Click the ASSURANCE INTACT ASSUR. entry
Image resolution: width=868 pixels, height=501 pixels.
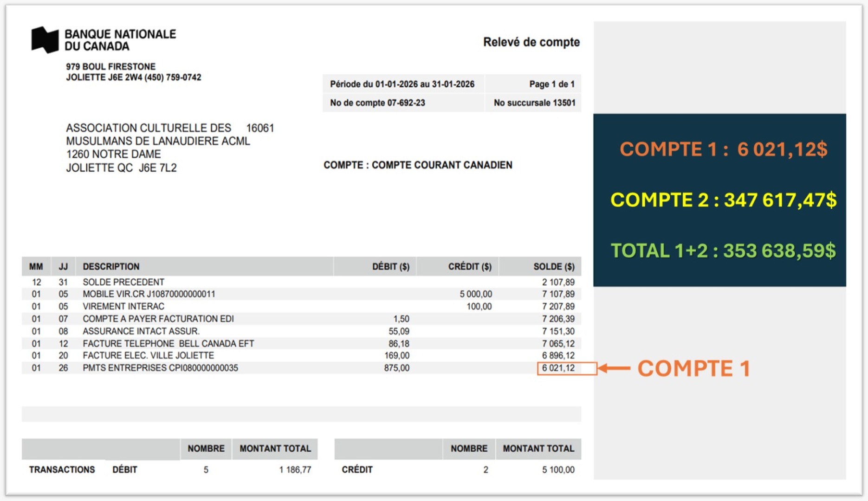[141, 331]
